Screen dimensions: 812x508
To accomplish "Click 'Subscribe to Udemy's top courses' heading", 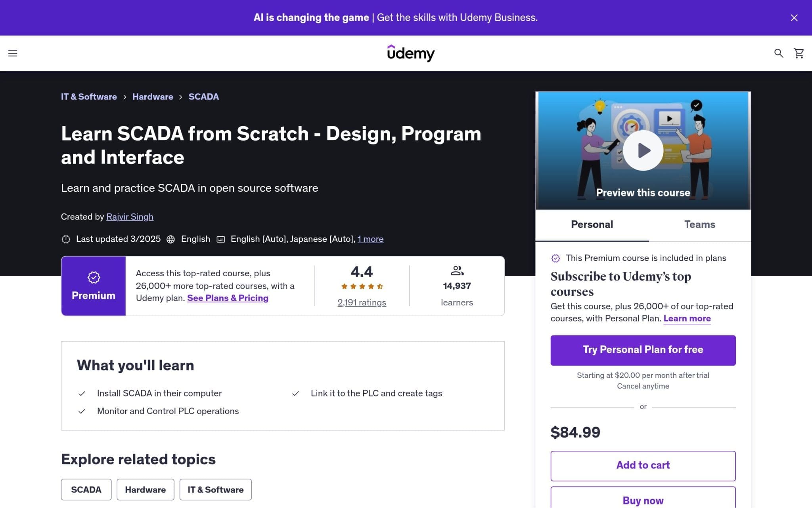I will [621, 284].
